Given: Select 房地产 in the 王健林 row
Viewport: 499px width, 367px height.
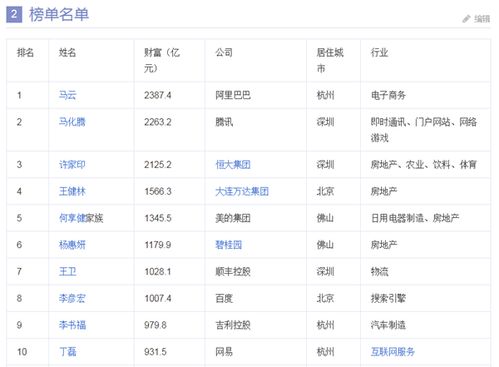Looking at the screenshot, I should pos(384,191).
